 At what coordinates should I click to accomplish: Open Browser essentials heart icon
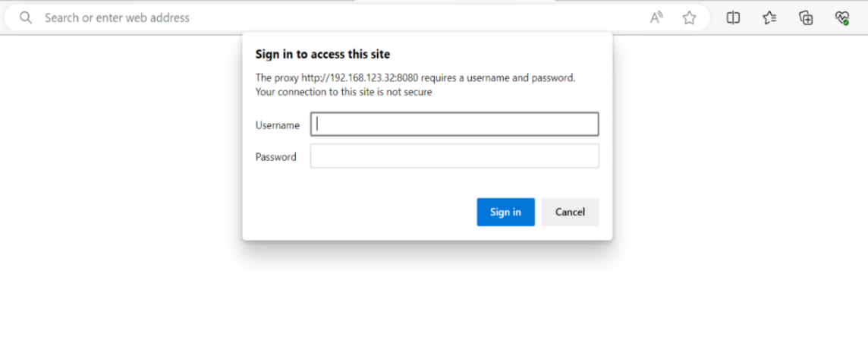(842, 17)
